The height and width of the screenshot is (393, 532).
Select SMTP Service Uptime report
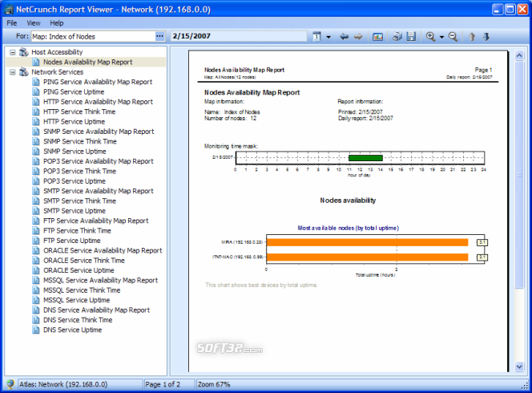(x=75, y=211)
